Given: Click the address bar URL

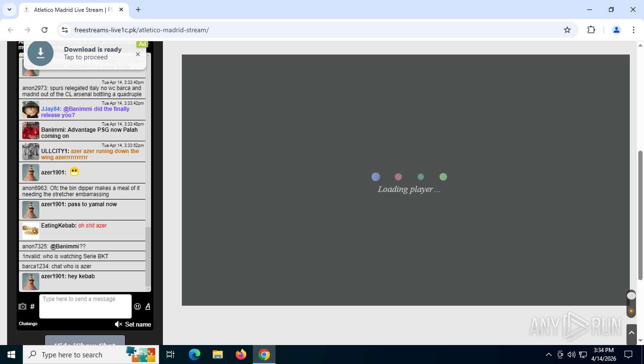Looking at the screenshot, I should pyautogui.click(x=142, y=30).
